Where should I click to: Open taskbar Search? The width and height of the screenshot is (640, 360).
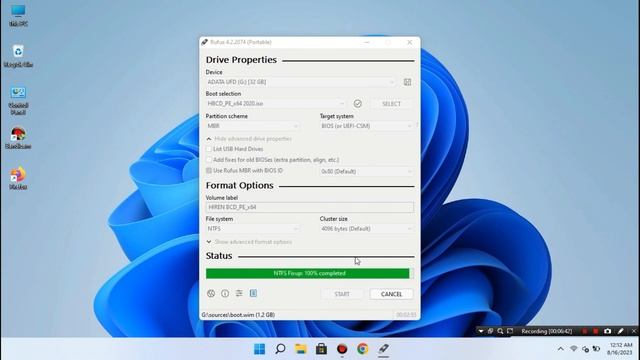pos(280,349)
